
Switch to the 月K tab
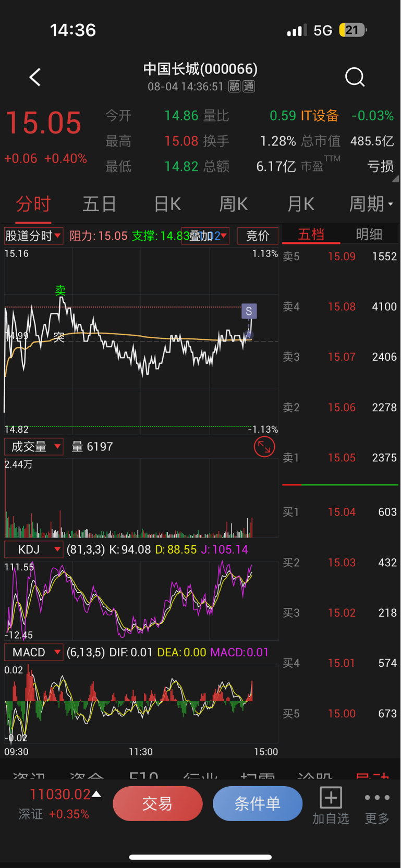pos(301,204)
